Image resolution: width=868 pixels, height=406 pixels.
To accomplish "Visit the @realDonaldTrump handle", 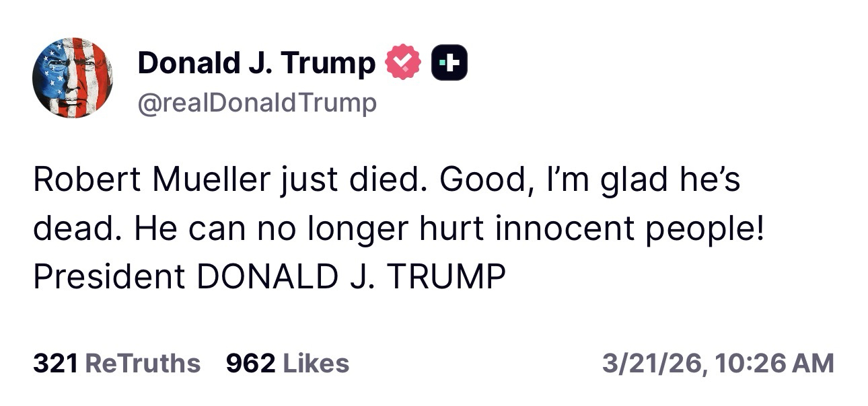I will [x=257, y=103].
